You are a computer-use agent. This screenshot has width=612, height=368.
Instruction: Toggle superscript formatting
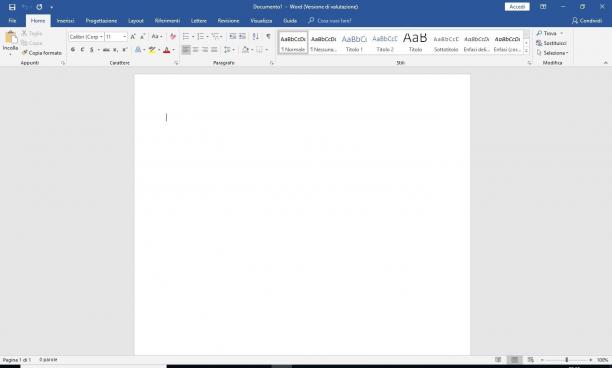pos(125,50)
